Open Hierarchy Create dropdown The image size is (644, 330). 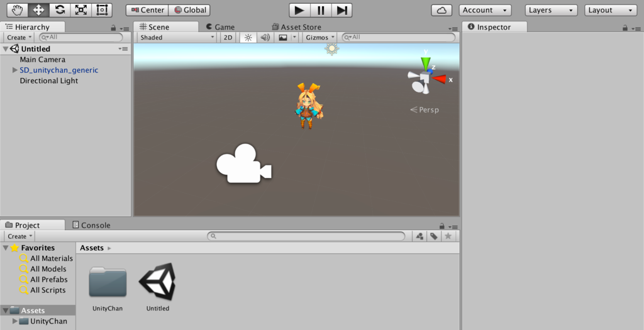19,37
